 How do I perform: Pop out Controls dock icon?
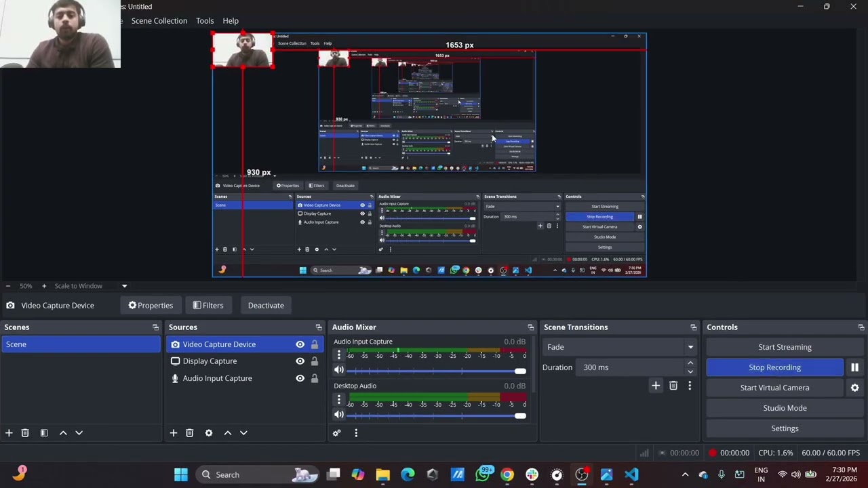861,327
